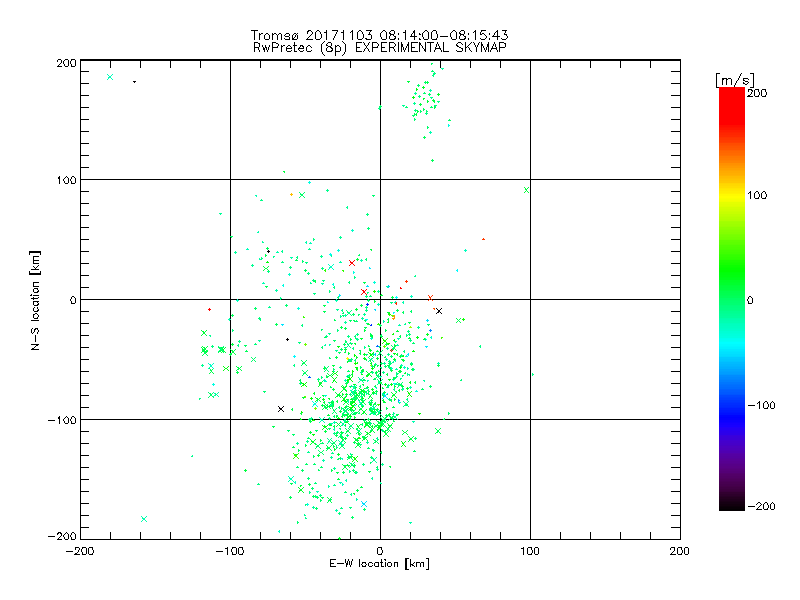Click the E-W axis tick label "200"

coord(680,552)
